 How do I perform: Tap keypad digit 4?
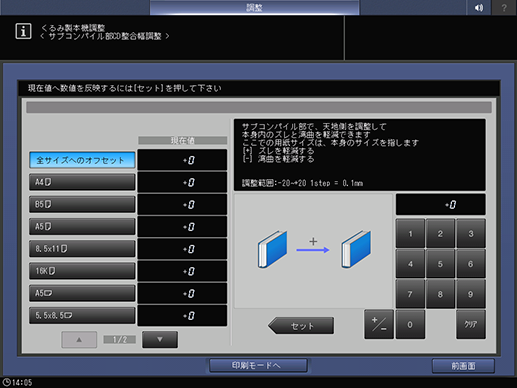[x=410, y=264]
